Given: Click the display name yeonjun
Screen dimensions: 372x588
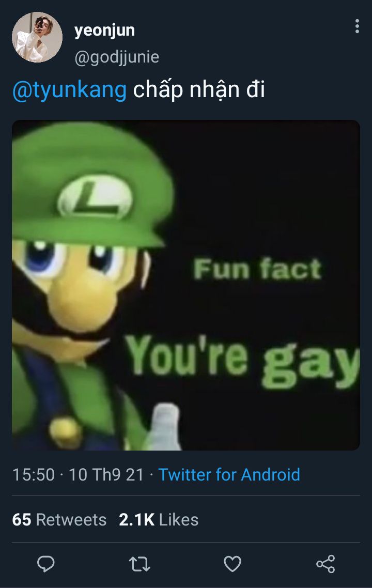Looking at the screenshot, I should click(104, 31).
